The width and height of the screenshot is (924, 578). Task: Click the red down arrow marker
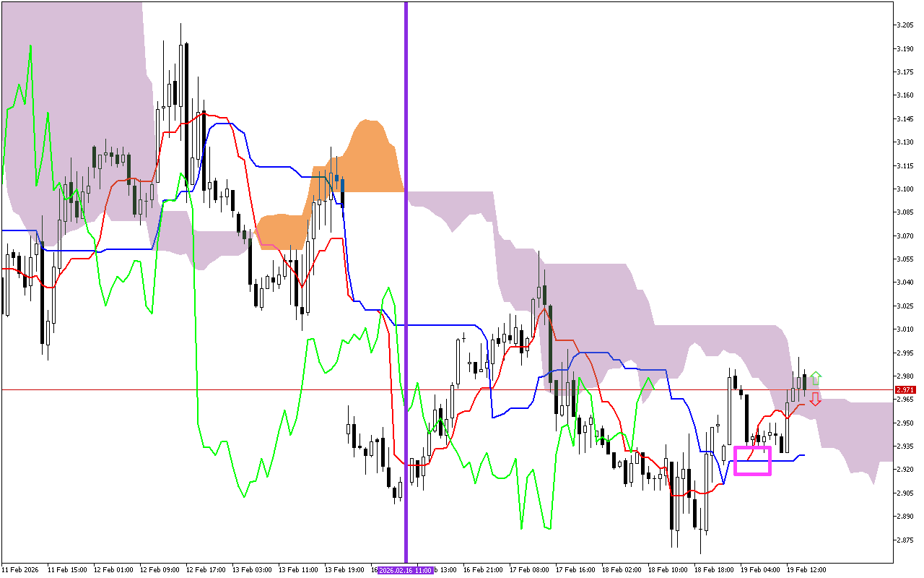tap(815, 400)
